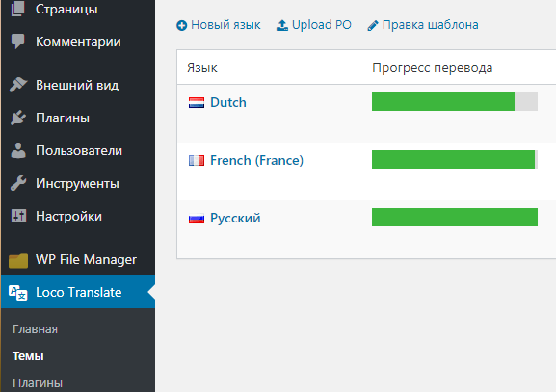
Task: Click the pencil icon beside Правка шаблона
Action: coord(373,25)
